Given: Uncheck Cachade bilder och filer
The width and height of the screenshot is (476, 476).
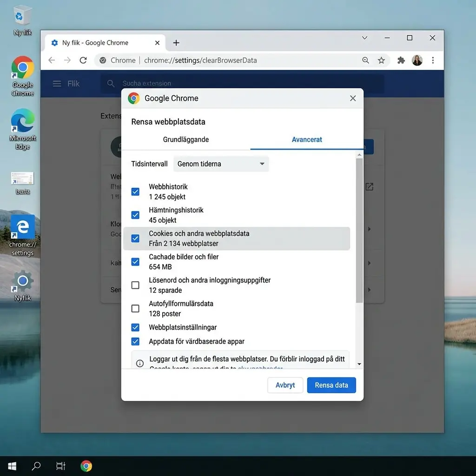Looking at the screenshot, I should (x=135, y=262).
